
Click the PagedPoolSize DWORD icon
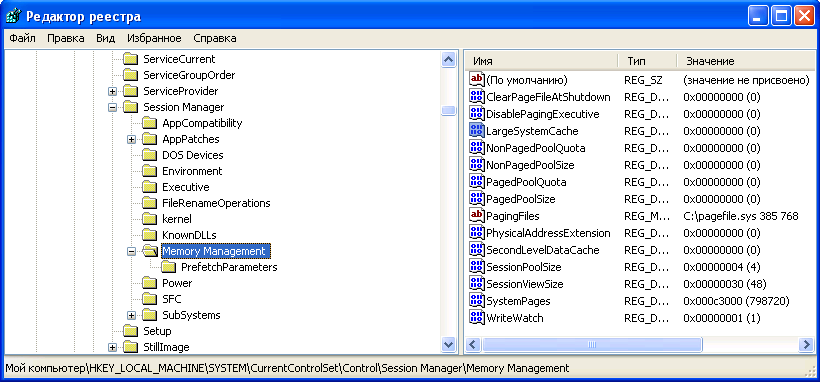tap(476, 199)
